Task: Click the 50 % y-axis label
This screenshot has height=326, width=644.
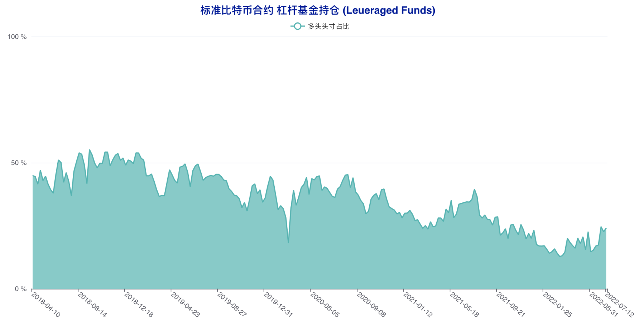Action: point(19,163)
